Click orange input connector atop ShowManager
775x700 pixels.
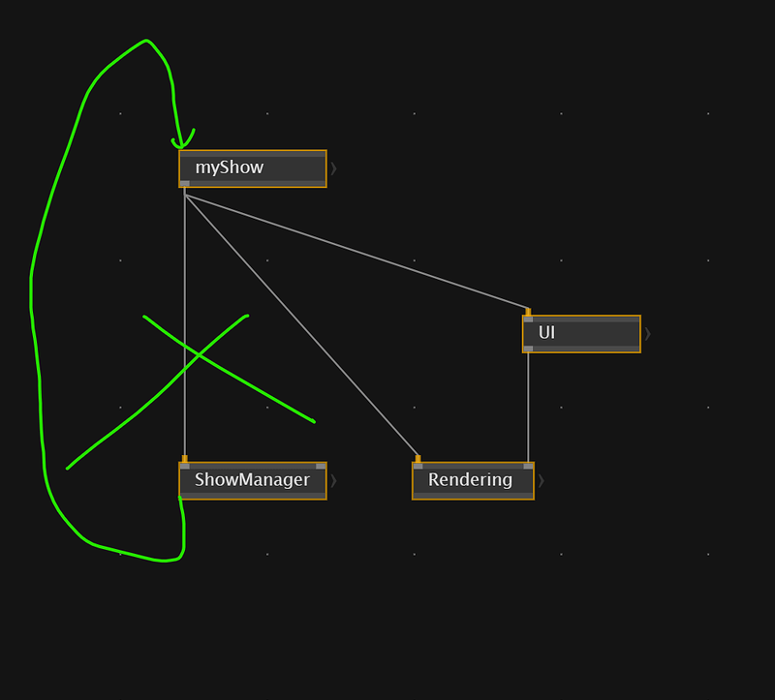point(184,459)
